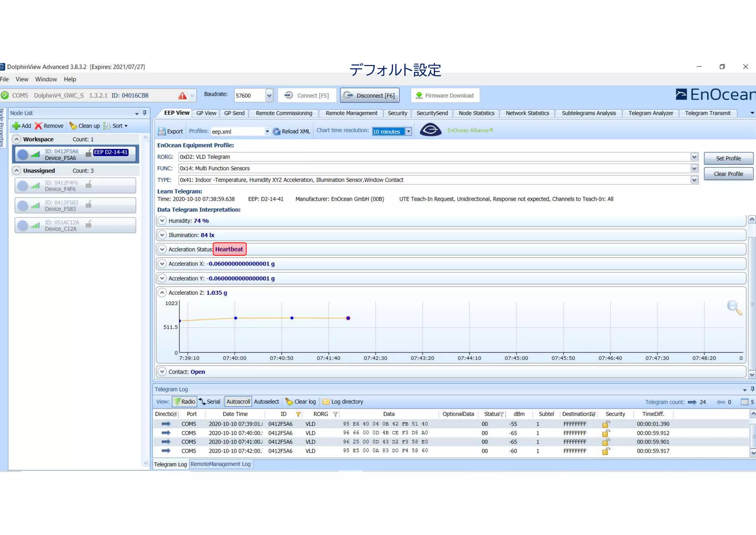Switch to the Telegram Analyzer tab

(x=651, y=113)
